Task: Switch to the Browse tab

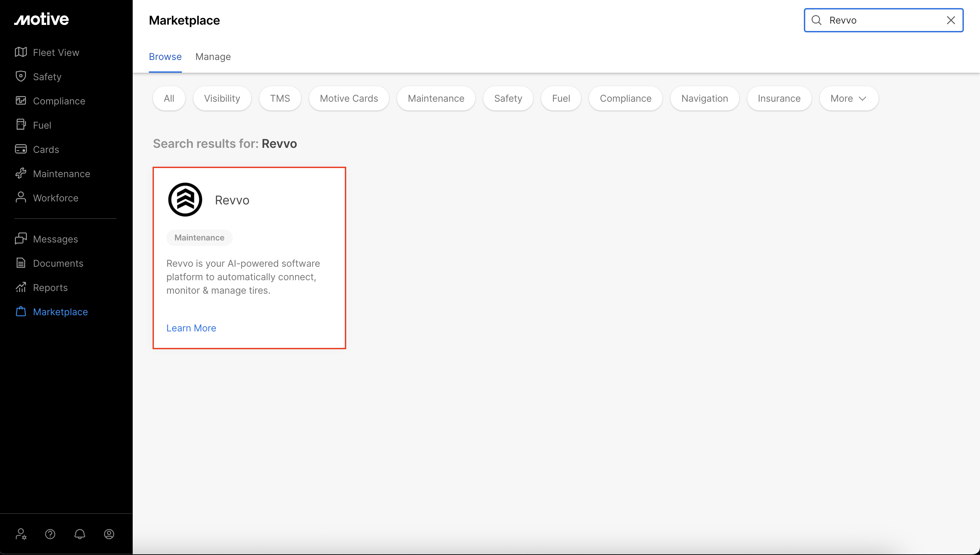Action: (165, 57)
